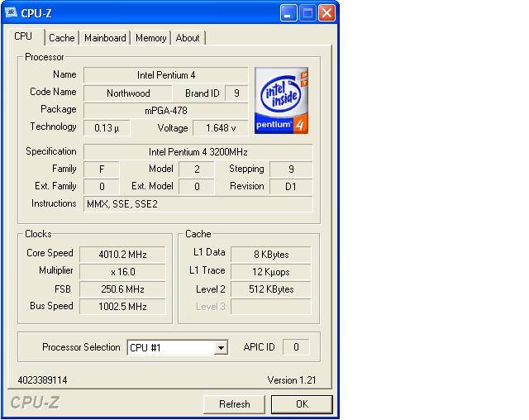Click the Brand ID value 9
This screenshot has width=529, height=420.
coord(236,93)
